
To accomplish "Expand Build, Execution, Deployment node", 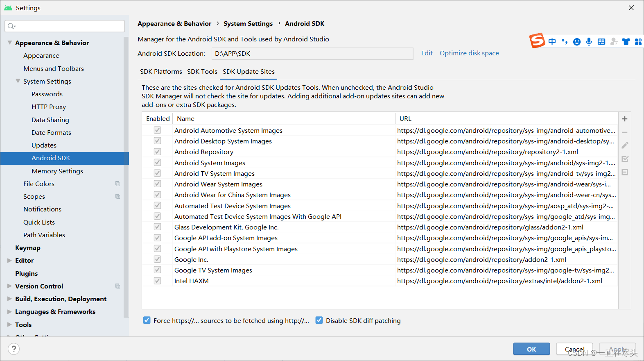I will click(9, 299).
